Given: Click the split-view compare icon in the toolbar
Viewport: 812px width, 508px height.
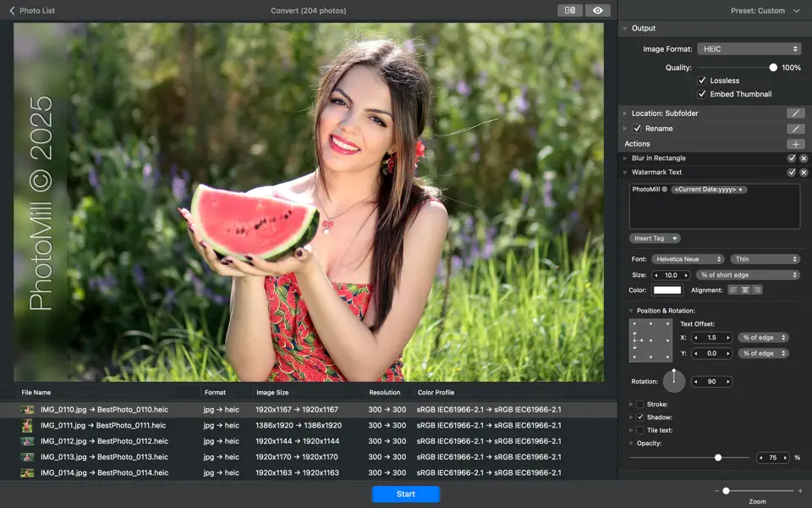Looking at the screenshot, I should click(x=569, y=10).
